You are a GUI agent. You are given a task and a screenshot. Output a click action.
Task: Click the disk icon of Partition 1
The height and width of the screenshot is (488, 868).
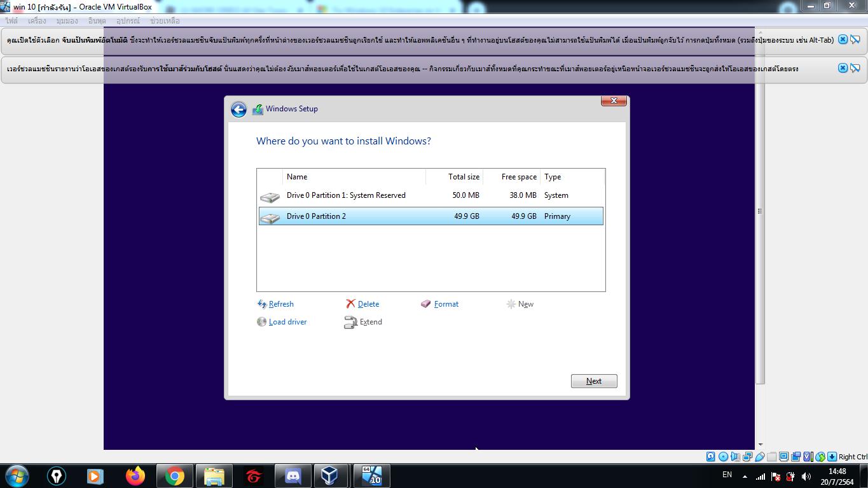(x=270, y=197)
